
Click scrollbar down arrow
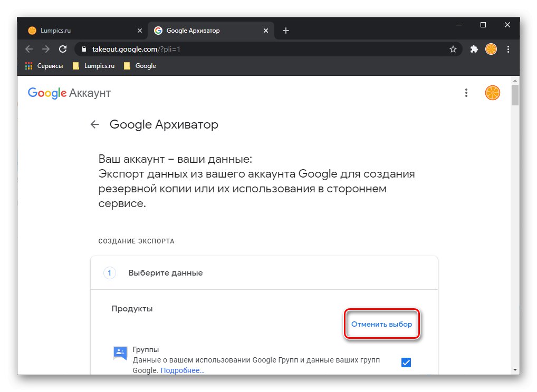click(515, 370)
